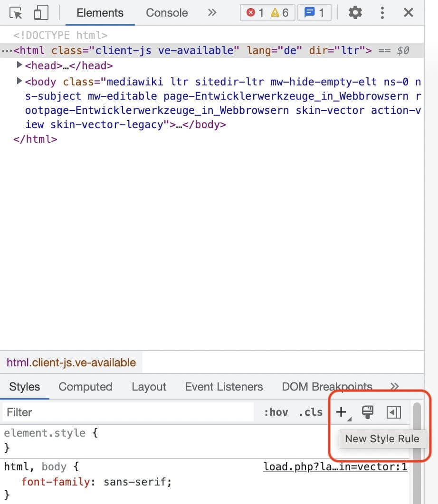Toggle the :hov element state panel

click(x=276, y=412)
